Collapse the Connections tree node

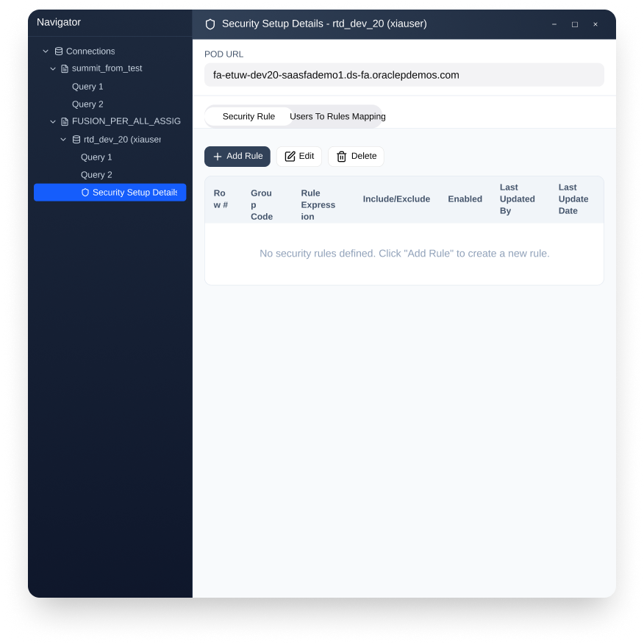(46, 51)
